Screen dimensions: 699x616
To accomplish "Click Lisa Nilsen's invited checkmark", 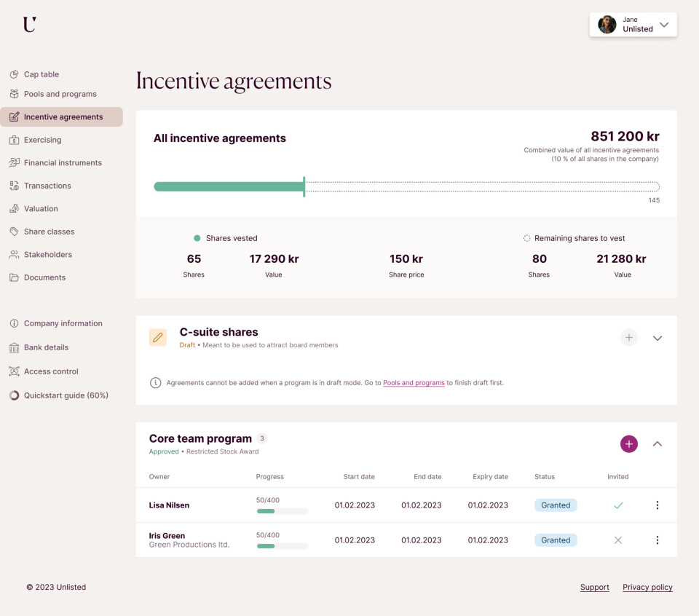I will pos(618,505).
